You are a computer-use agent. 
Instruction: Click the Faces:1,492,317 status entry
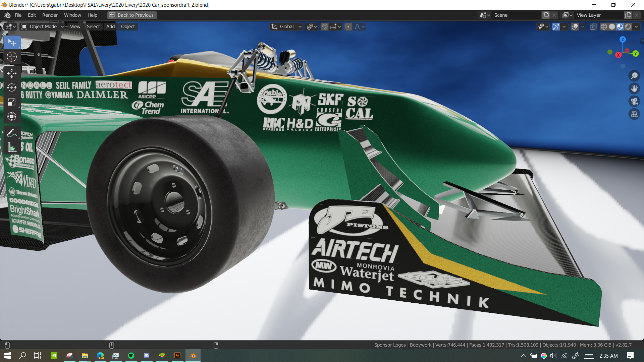tap(487, 345)
